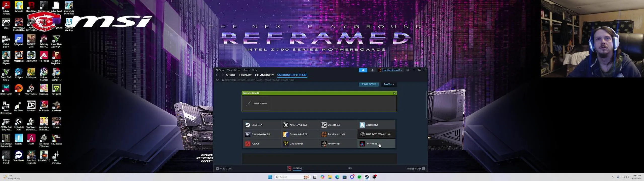Open the SMOKINOUTTHE448 profile tab
Viewport: 644px width, 181px height.
click(292, 75)
